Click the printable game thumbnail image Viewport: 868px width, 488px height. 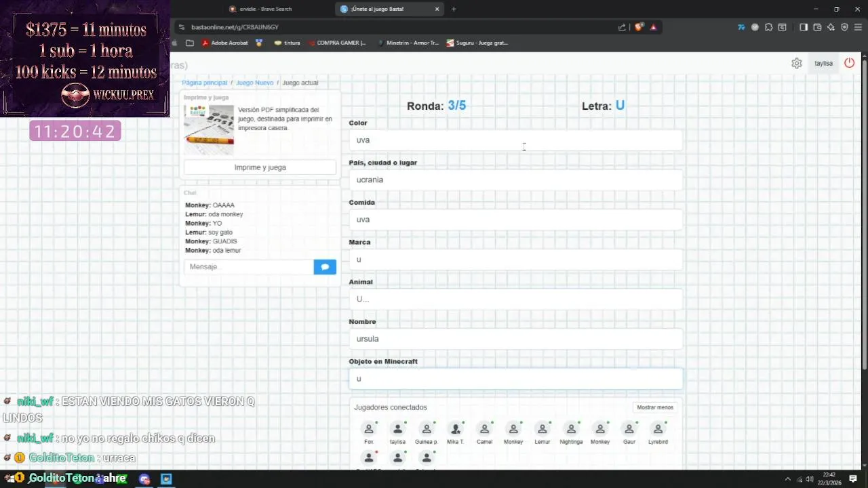tap(209, 129)
